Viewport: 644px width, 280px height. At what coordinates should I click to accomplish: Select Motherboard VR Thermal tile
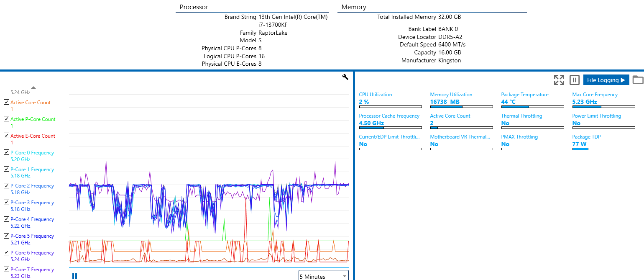click(x=461, y=142)
